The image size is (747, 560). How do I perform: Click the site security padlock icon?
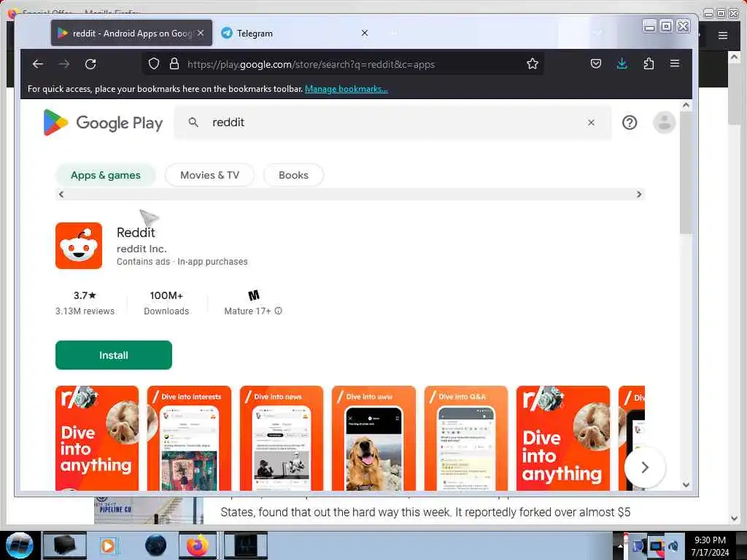click(x=174, y=64)
